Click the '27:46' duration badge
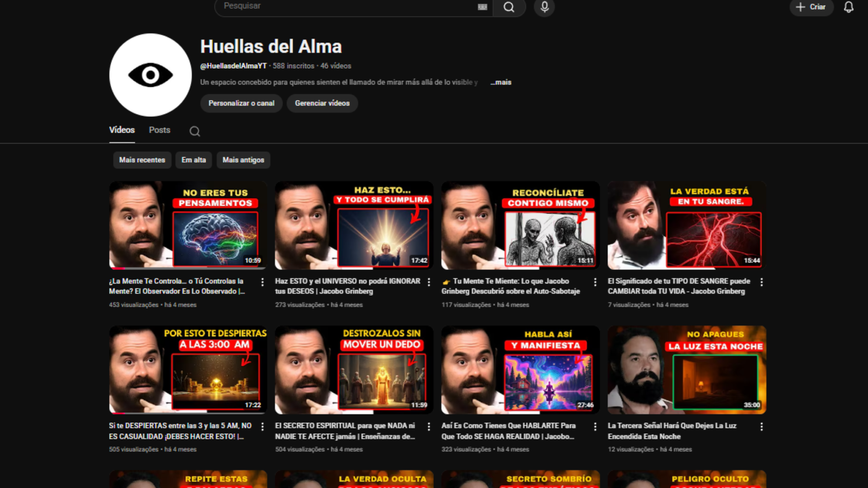868x488 pixels. point(585,405)
